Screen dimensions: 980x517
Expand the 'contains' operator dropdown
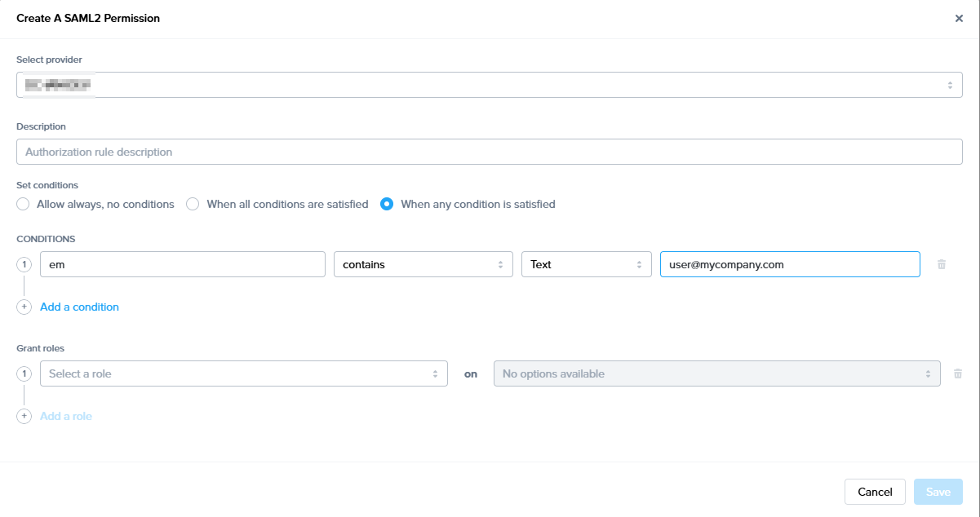point(423,264)
